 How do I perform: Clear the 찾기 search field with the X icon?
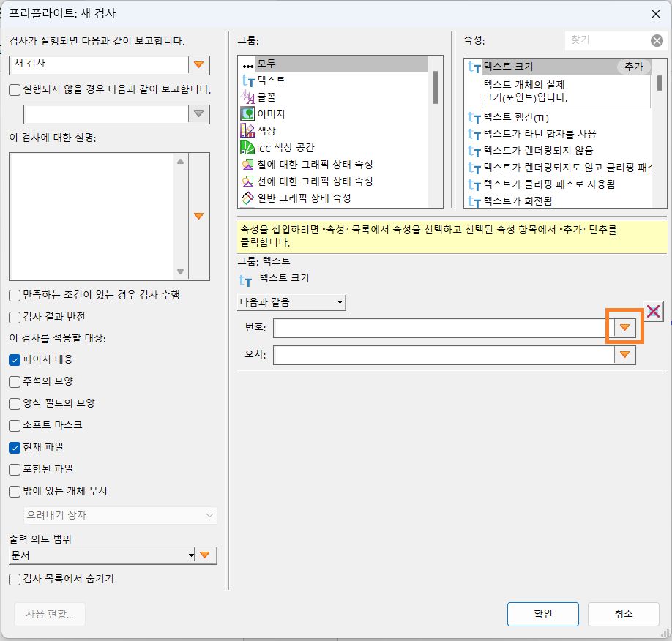click(x=657, y=40)
